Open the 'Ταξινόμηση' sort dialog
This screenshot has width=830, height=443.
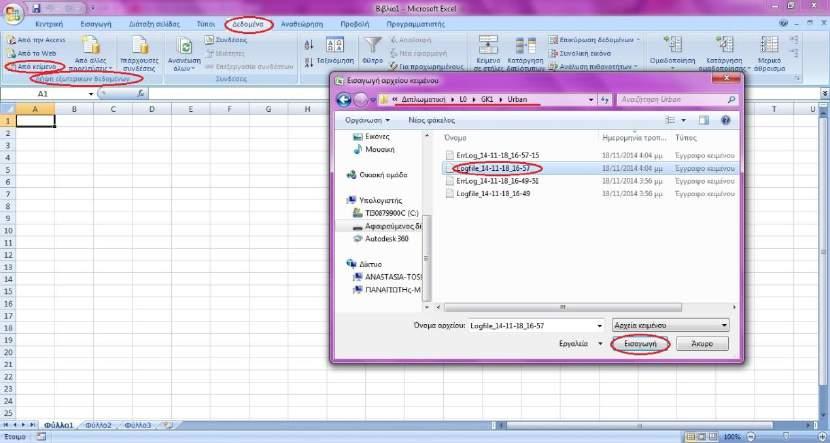pyautogui.click(x=335, y=52)
